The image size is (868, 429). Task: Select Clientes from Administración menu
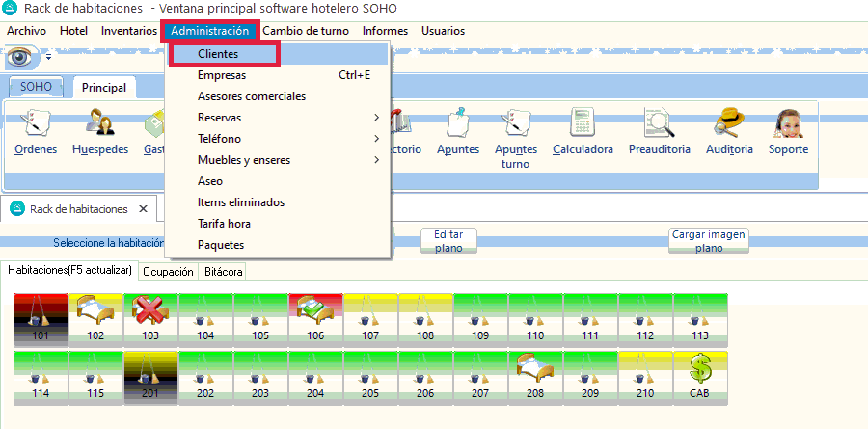[218, 54]
